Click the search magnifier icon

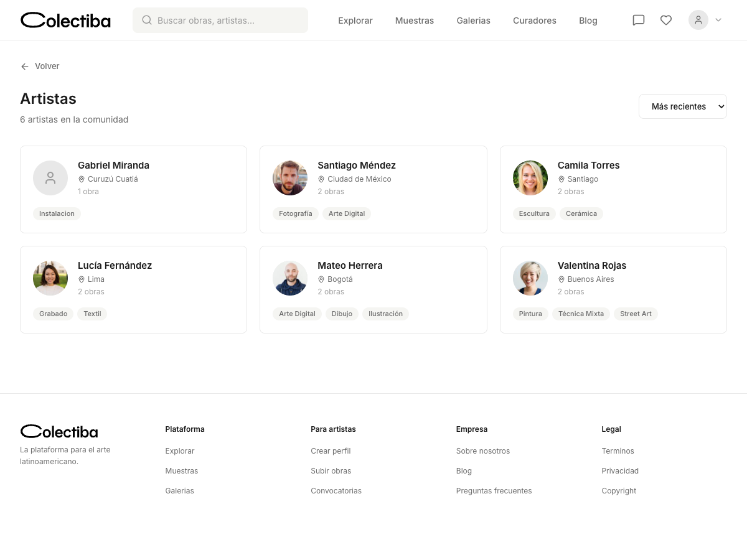(147, 20)
